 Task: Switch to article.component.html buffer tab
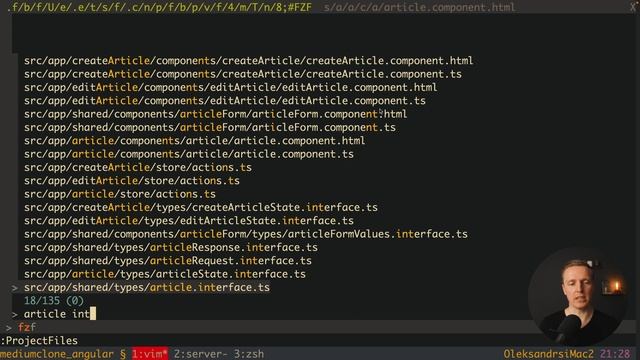[419, 7]
